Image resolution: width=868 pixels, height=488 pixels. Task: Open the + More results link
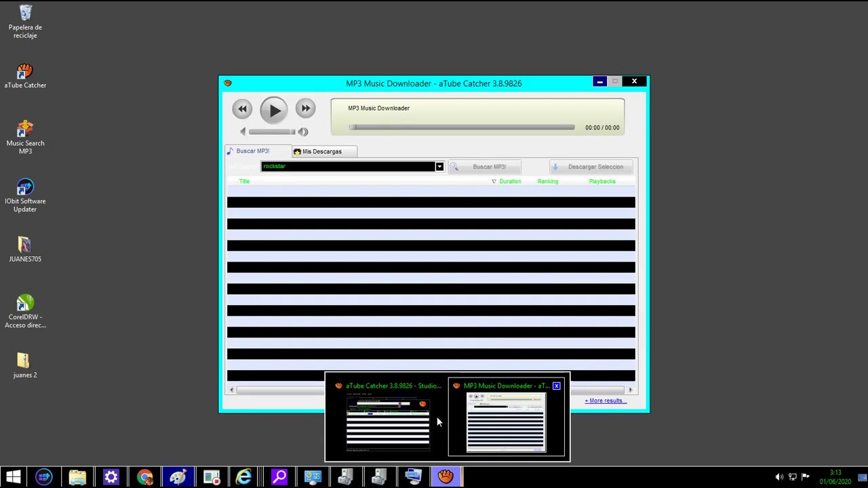coord(606,401)
